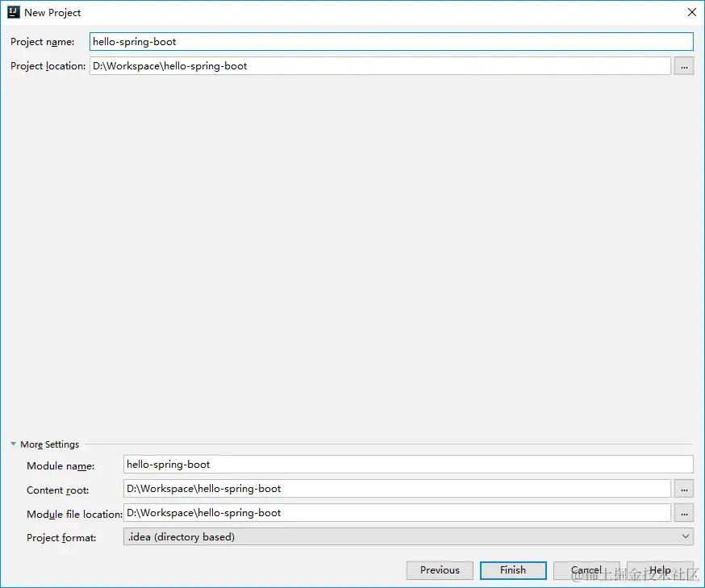Viewport: 705px width, 588px height.
Task: Open the Project format dropdown
Action: tap(408, 536)
